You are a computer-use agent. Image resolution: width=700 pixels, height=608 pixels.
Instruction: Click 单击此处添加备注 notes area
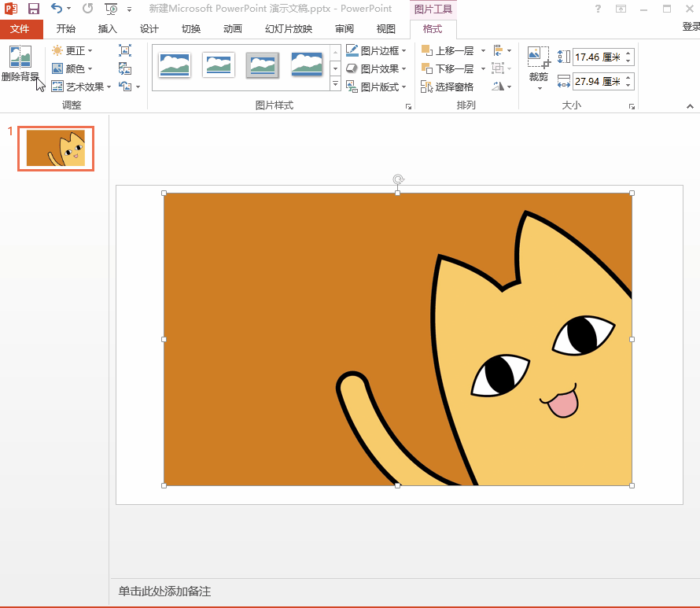[x=165, y=591]
